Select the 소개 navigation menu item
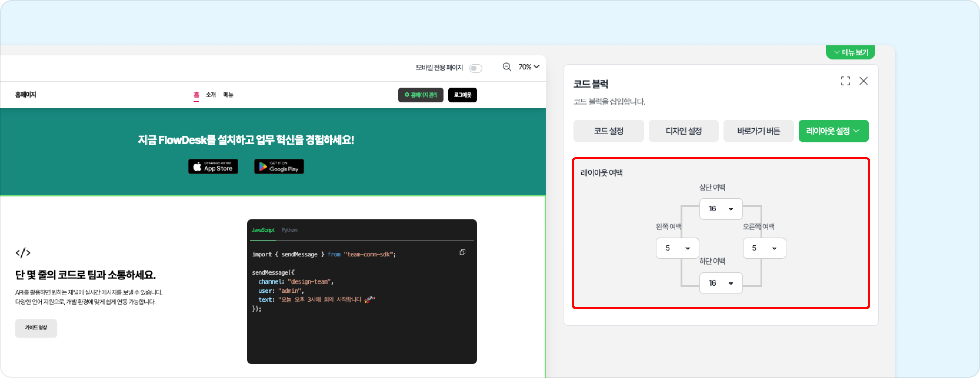The image size is (980, 378). click(x=211, y=95)
